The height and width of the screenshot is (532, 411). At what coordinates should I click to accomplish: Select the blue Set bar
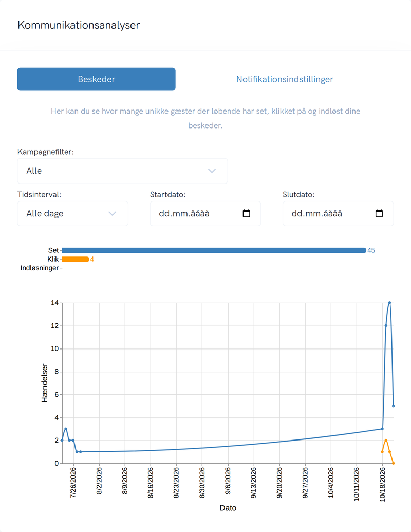[x=214, y=250]
